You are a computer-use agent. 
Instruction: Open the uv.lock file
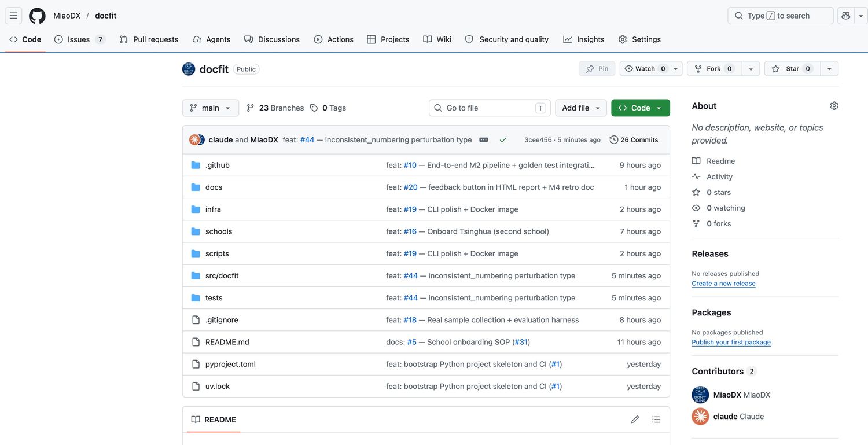pyautogui.click(x=218, y=387)
